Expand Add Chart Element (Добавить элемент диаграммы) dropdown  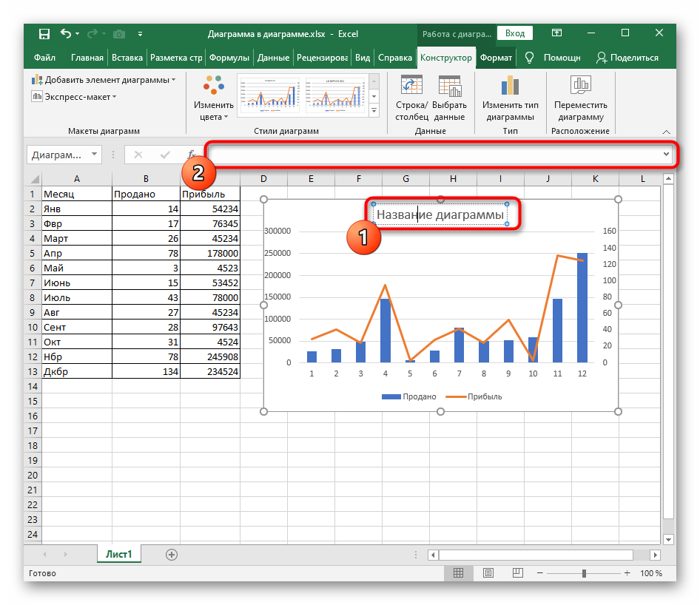pyautogui.click(x=104, y=80)
